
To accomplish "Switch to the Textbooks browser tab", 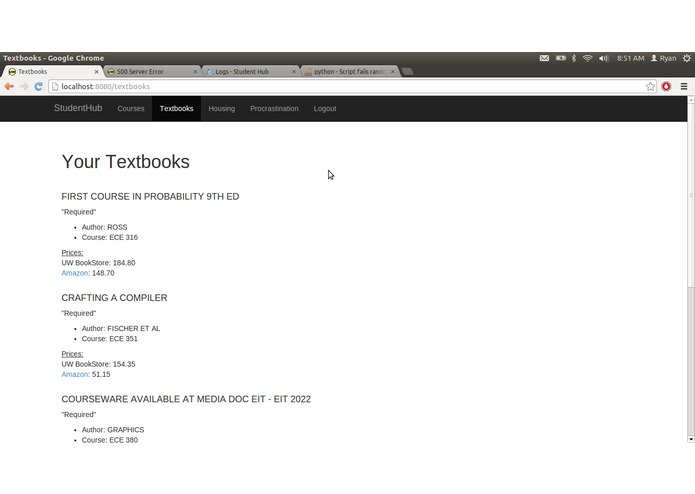I will point(51,71).
